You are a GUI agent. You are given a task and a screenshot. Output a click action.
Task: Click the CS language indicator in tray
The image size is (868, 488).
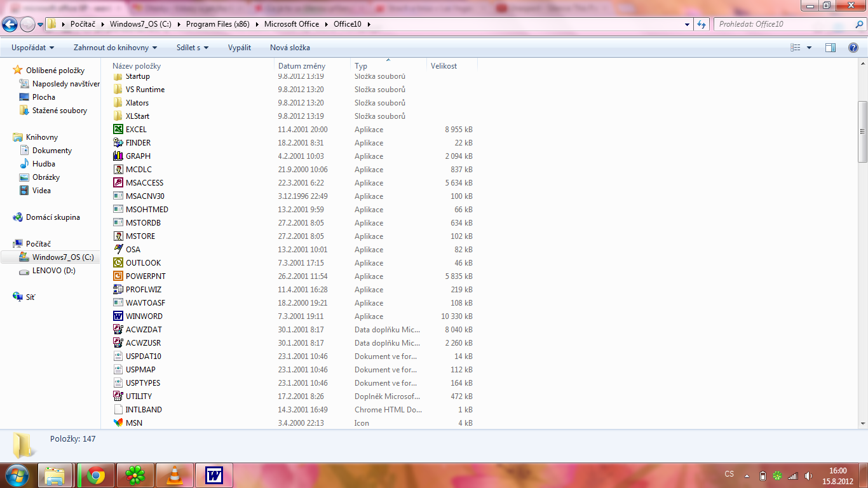click(x=729, y=474)
